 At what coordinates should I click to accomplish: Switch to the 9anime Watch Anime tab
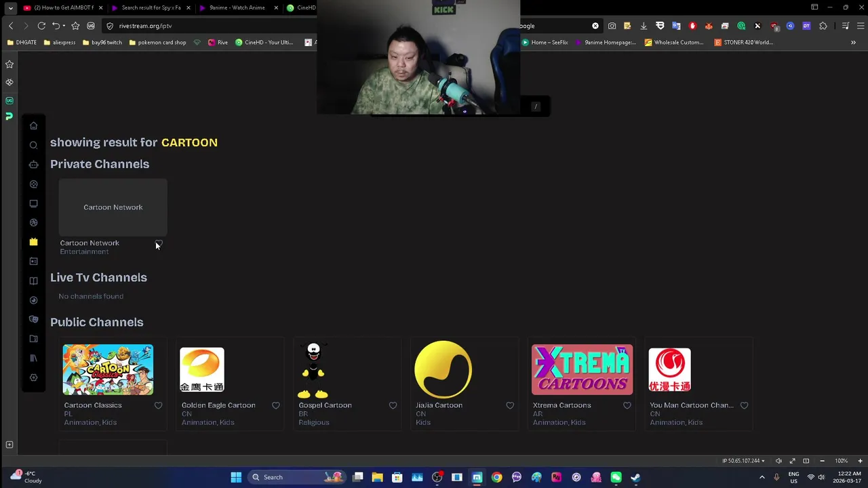tap(239, 8)
